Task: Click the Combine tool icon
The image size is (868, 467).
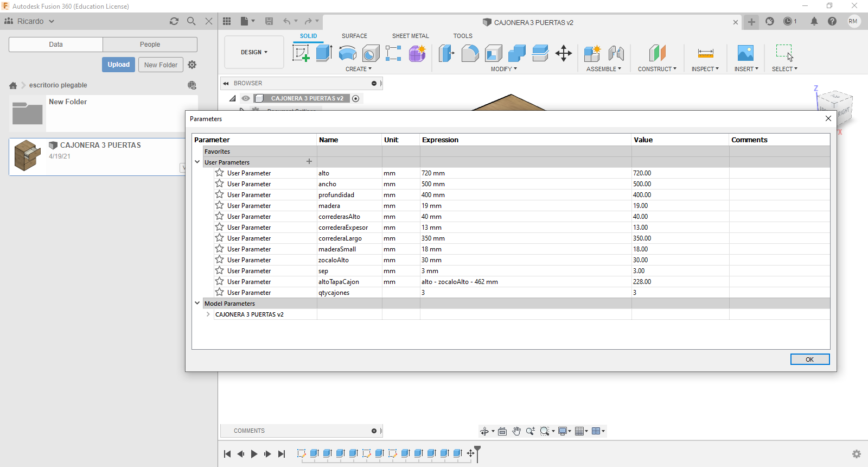Action: point(517,53)
